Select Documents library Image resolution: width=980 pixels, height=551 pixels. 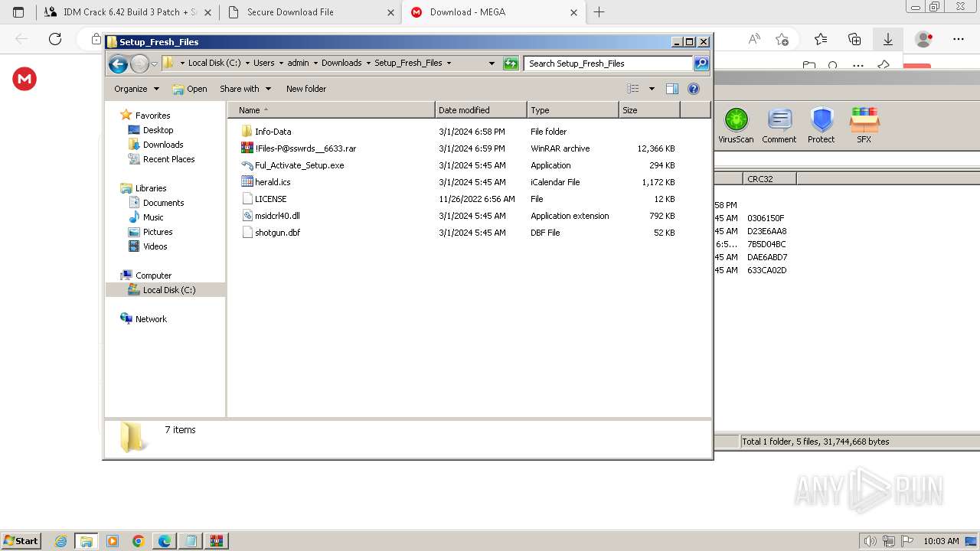(163, 203)
